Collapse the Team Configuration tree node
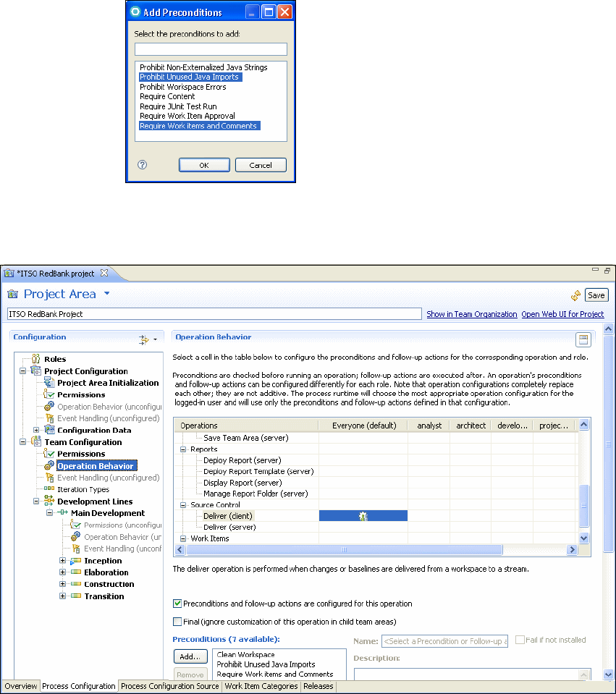Viewport: 616px width, 694px height. pyautogui.click(x=23, y=441)
